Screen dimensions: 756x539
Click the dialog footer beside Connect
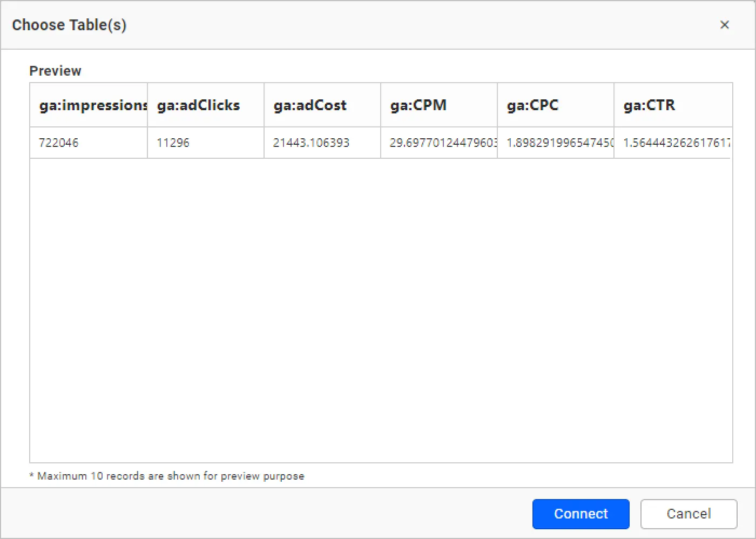tap(270, 514)
